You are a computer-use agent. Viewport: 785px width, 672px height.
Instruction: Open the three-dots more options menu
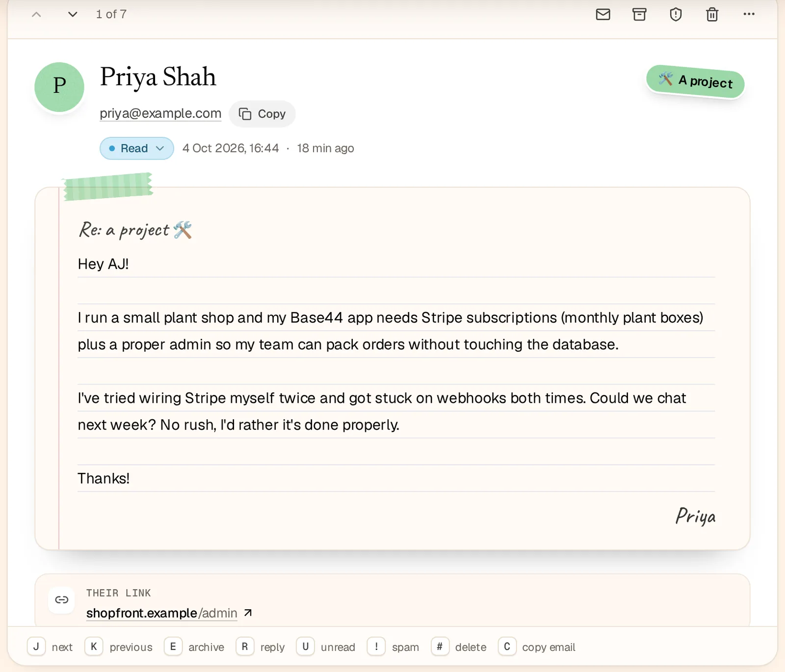[x=749, y=14]
